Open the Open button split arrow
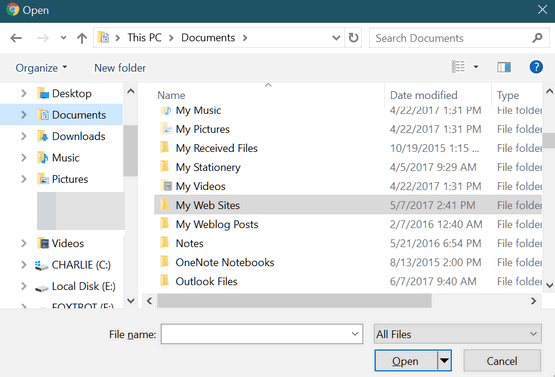This screenshot has height=377, width=555. [444, 361]
